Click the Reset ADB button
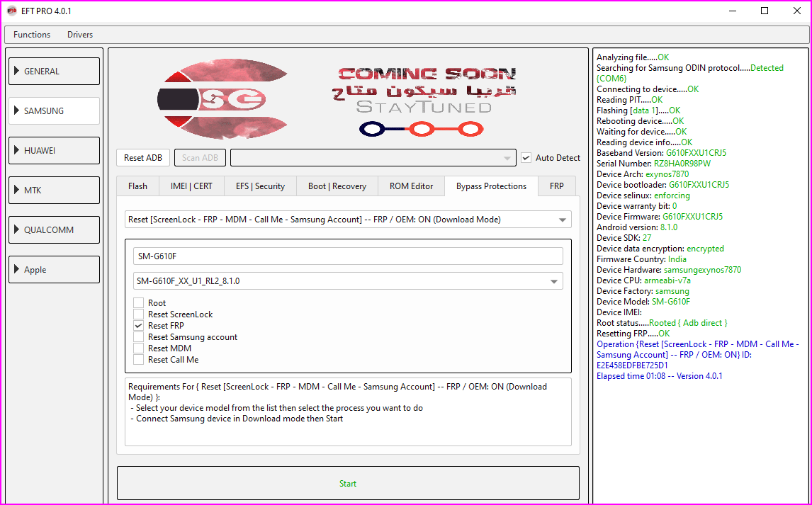Image resolution: width=812 pixels, height=505 pixels. [143, 158]
